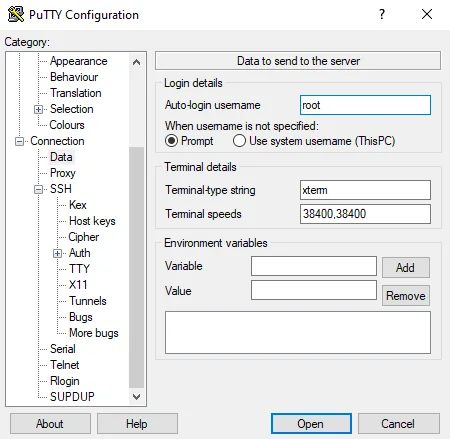Viewport: 450px width, 439px height.
Task: Select the Data category
Action: [61, 157]
